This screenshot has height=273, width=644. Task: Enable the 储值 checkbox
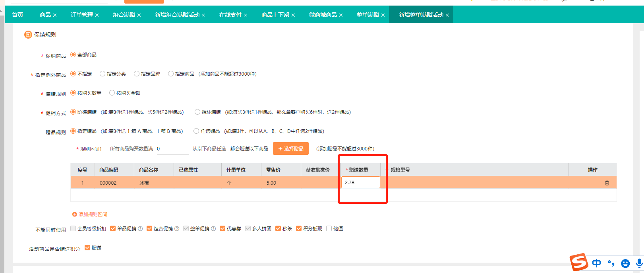[329, 228]
